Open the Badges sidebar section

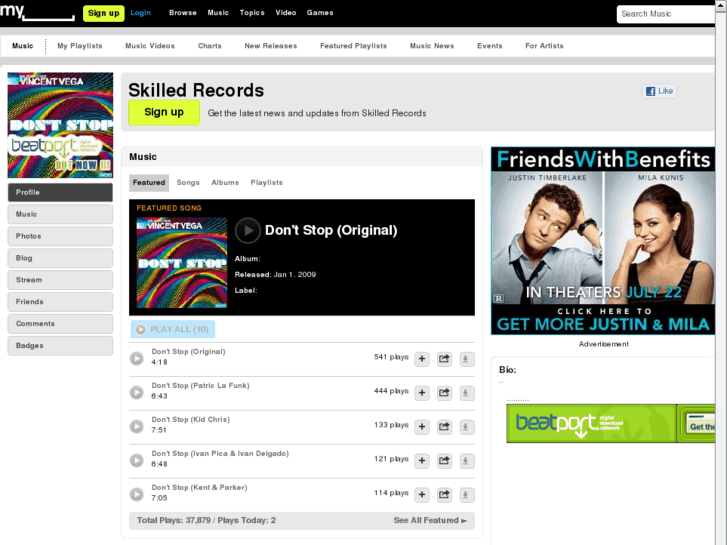[x=60, y=346]
